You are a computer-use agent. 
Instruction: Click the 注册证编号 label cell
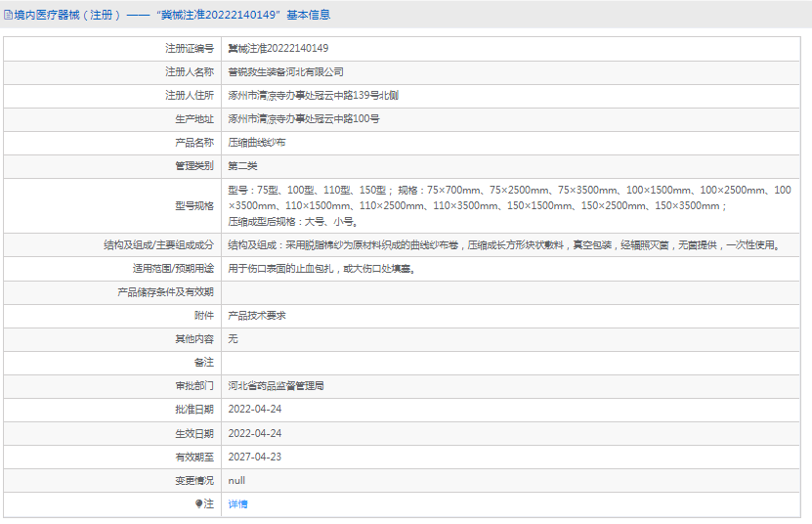click(x=189, y=49)
